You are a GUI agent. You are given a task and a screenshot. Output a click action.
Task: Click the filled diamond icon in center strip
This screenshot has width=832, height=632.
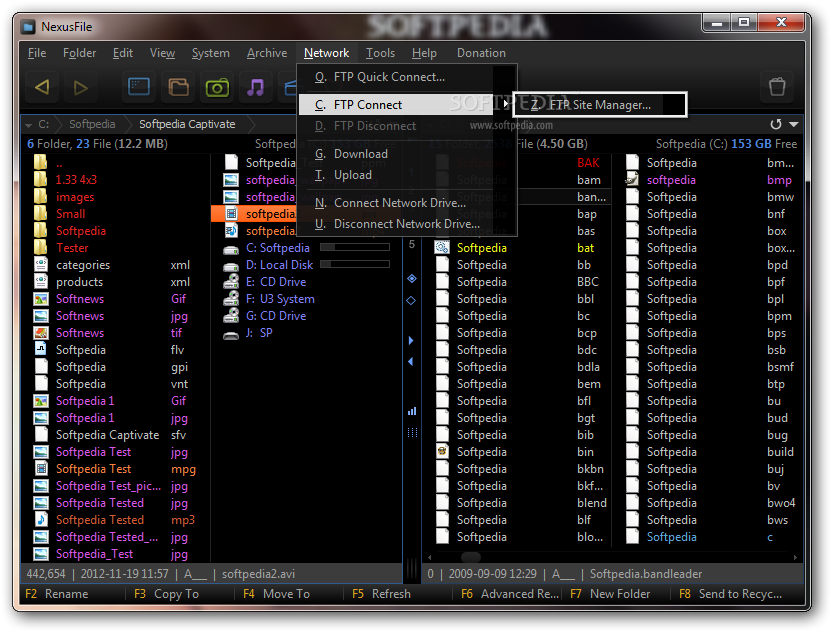pyautogui.click(x=412, y=279)
